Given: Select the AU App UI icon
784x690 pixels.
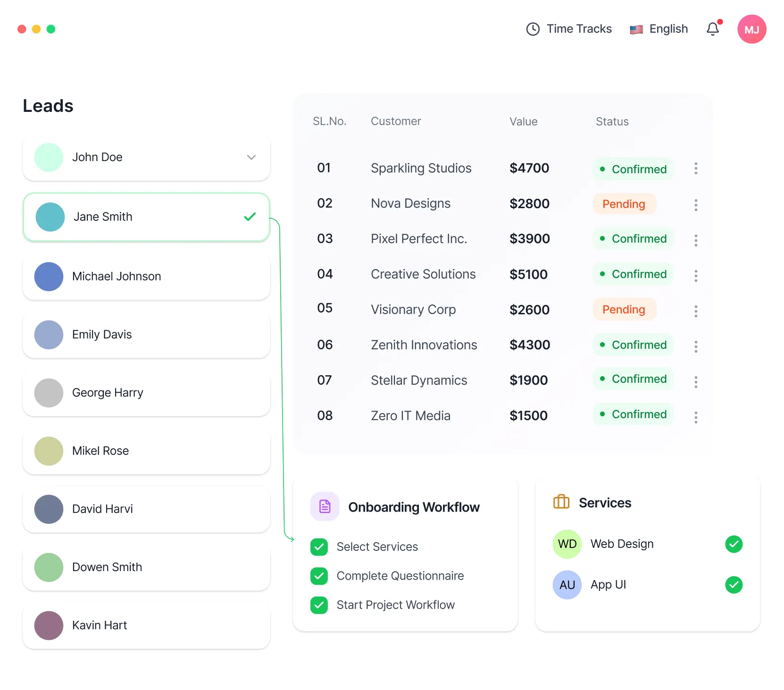Looking at the screenshot, I should coord(567,585).
